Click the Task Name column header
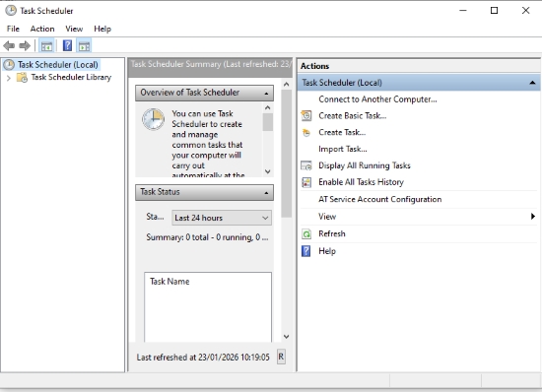Screen dimensions: 542x392 tap(169, 282)
